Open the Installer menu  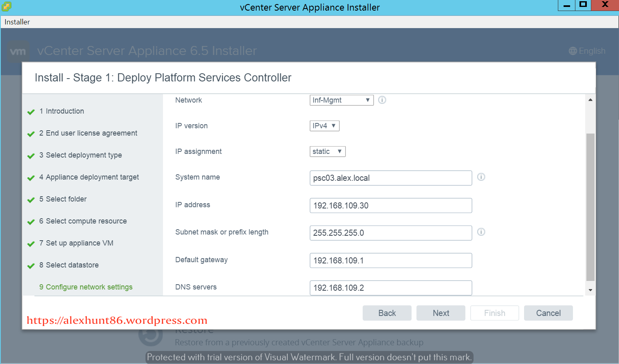[17, 22]
